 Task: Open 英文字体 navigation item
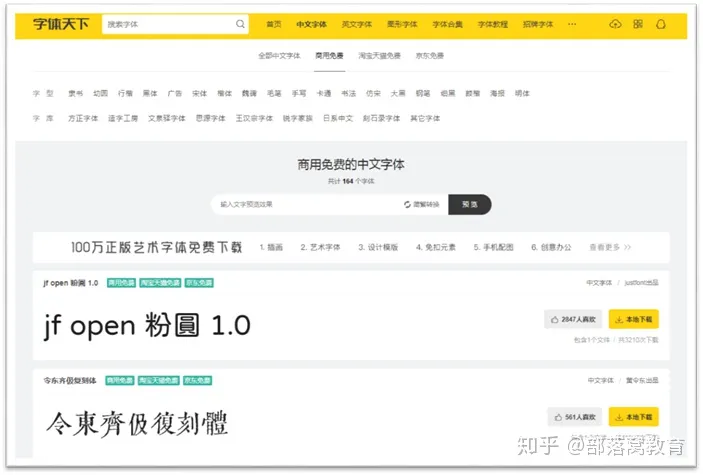(x=357, y=24)
